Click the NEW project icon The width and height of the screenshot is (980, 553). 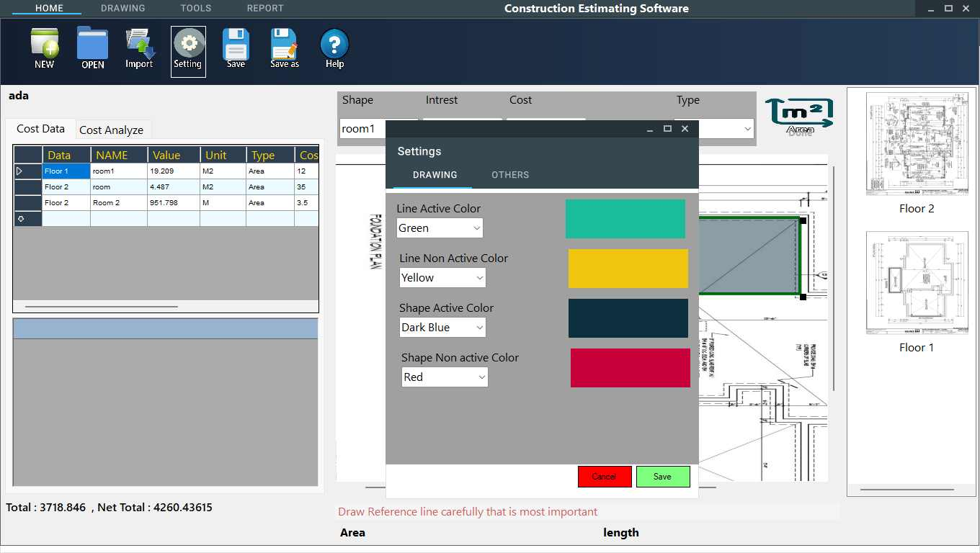pyautogui.click(x=45, y=49)
